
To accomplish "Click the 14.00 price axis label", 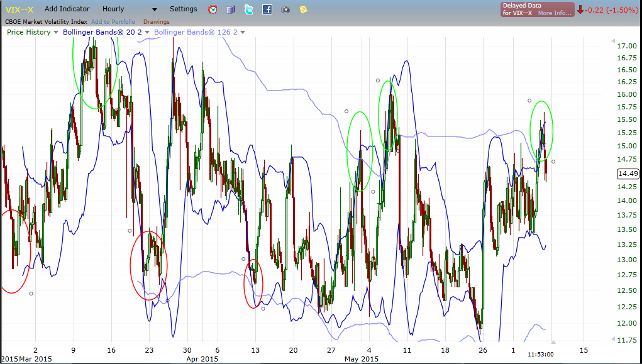I will [626, 201].
